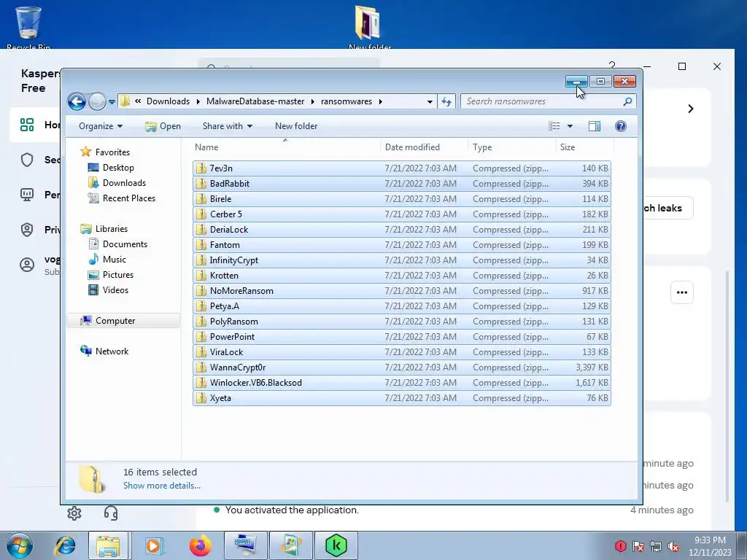Select Videos library
The width and height of the screenshot is (747, 560).
click(115, 290)
